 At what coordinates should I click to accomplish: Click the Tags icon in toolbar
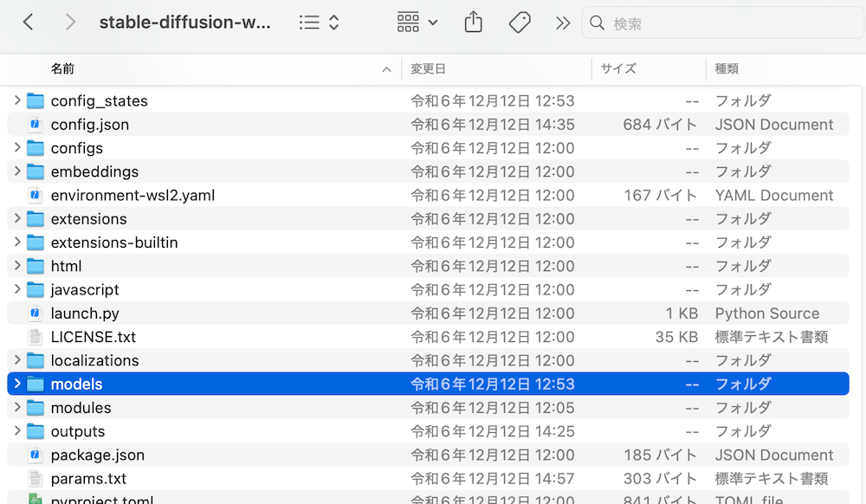tap(520, 23)
